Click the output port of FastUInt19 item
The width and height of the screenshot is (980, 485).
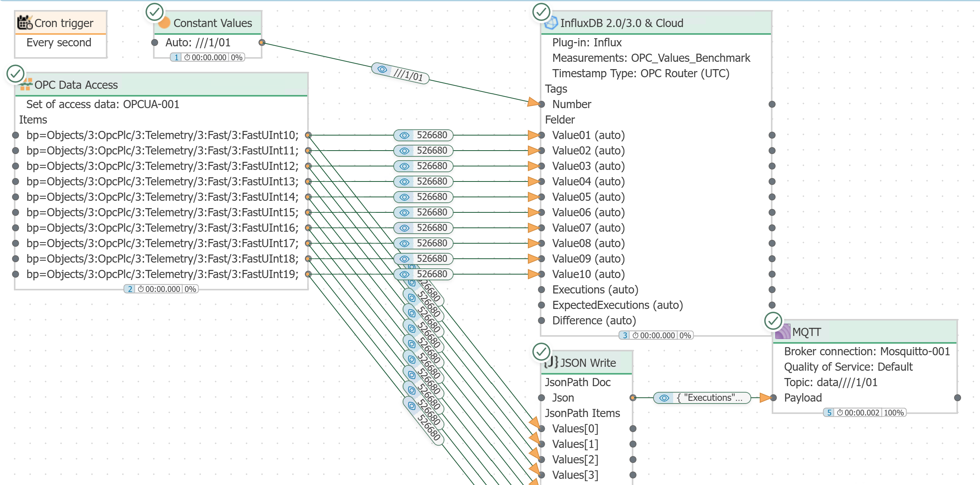[308, 274]
